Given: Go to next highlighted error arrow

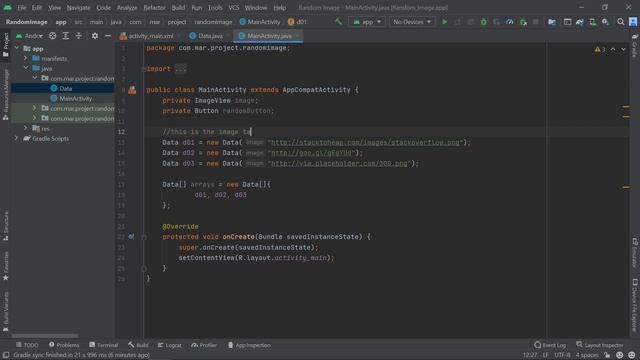Looking at the screenshot, I should coord(623,49).
